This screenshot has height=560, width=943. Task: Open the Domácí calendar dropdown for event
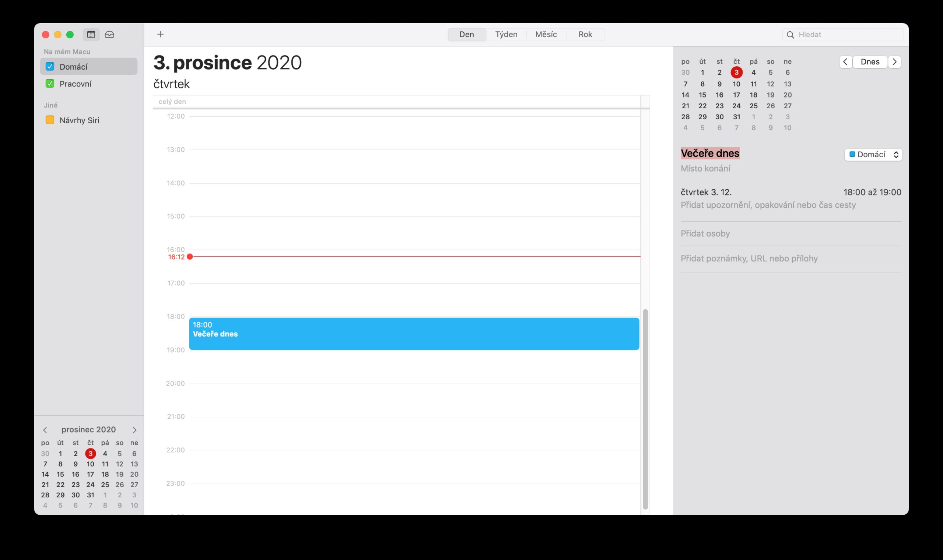873,154
